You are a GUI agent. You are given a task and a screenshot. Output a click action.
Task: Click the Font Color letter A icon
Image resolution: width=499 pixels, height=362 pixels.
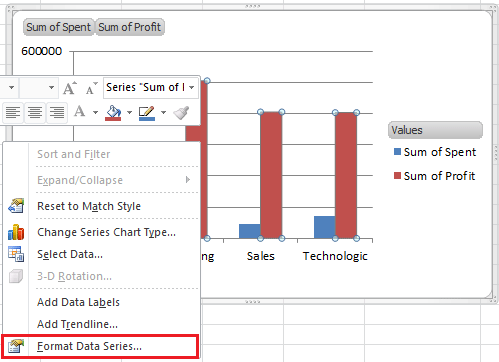pyautogui.click(x=79, y=111)
